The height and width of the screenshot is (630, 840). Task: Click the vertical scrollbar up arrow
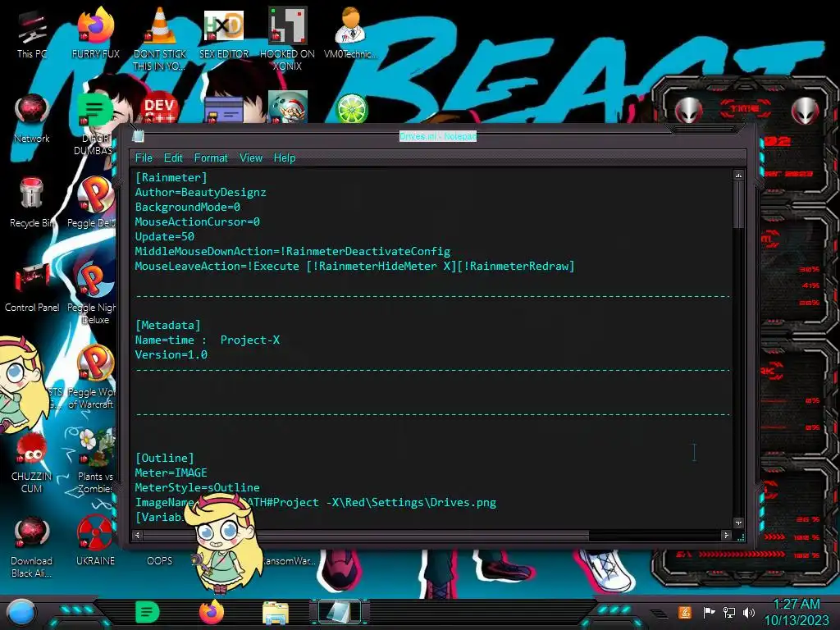coord(738,176)
